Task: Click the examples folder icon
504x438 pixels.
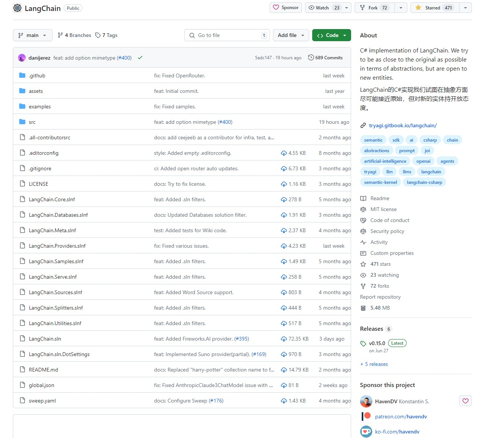Action: (x=22, y=106)
